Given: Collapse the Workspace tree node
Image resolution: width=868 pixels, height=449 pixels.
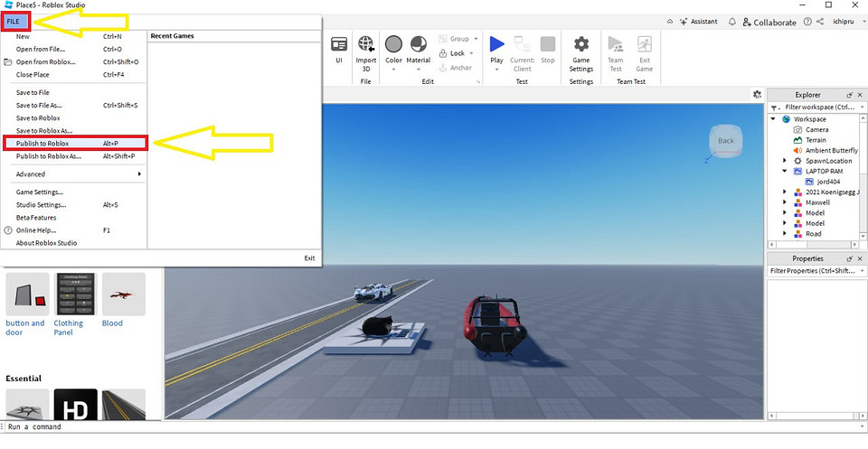Looking at the screenshot, I should [x=774, y=119].
